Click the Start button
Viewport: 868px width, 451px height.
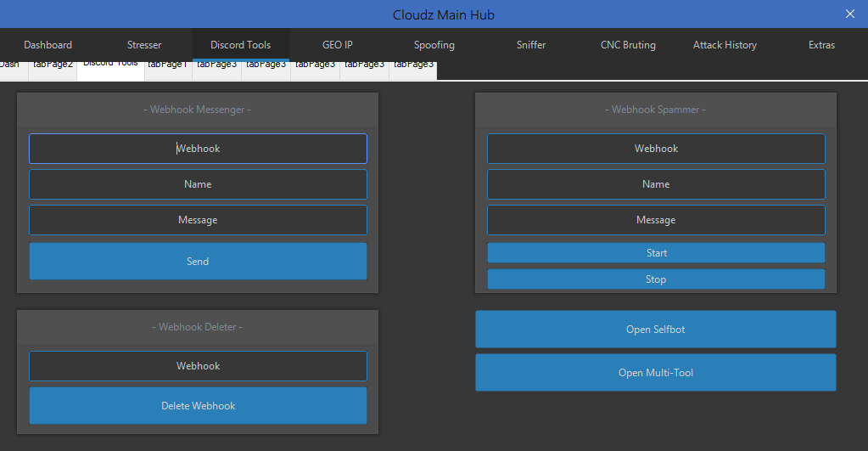coord(656,252)
